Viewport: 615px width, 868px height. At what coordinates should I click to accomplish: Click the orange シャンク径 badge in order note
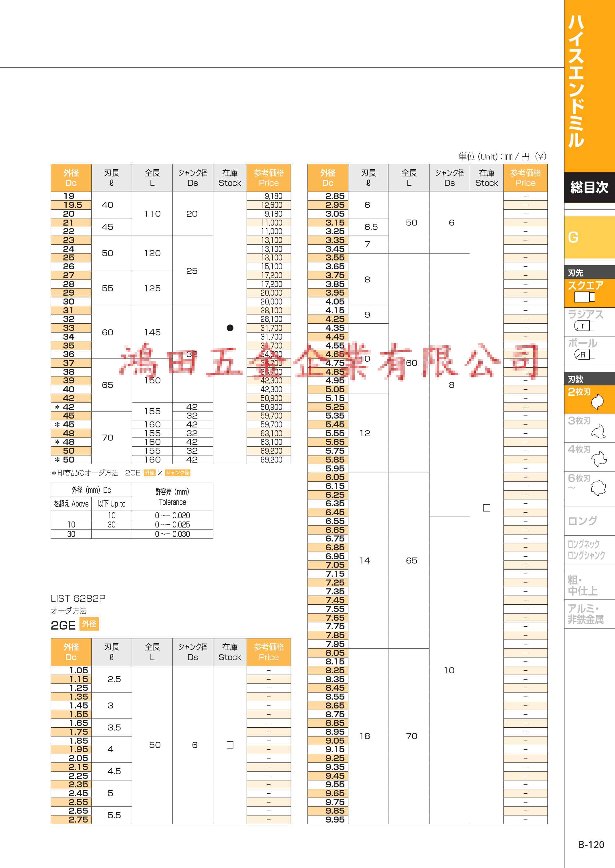177,473
